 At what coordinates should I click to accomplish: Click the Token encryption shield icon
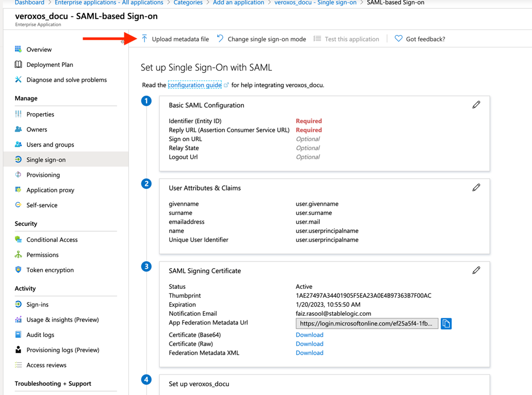click(x=18, y=270)
